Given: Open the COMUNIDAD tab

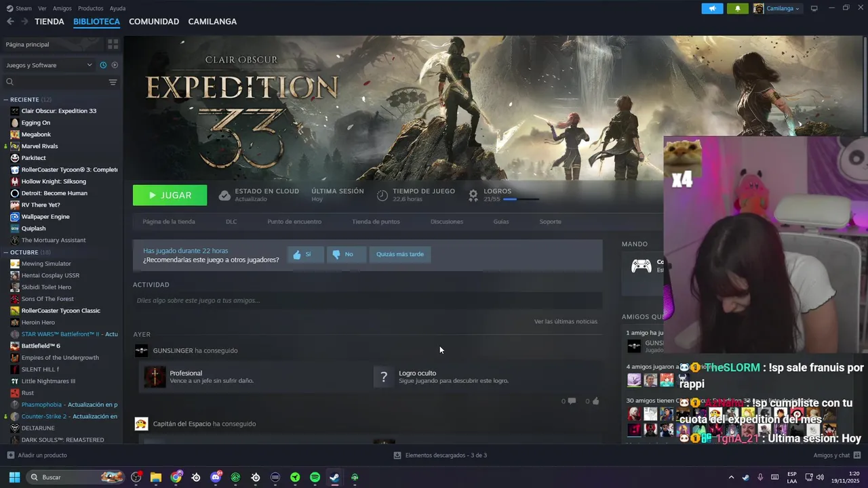Looking at the screenshot, I should [x=154, y=22].
